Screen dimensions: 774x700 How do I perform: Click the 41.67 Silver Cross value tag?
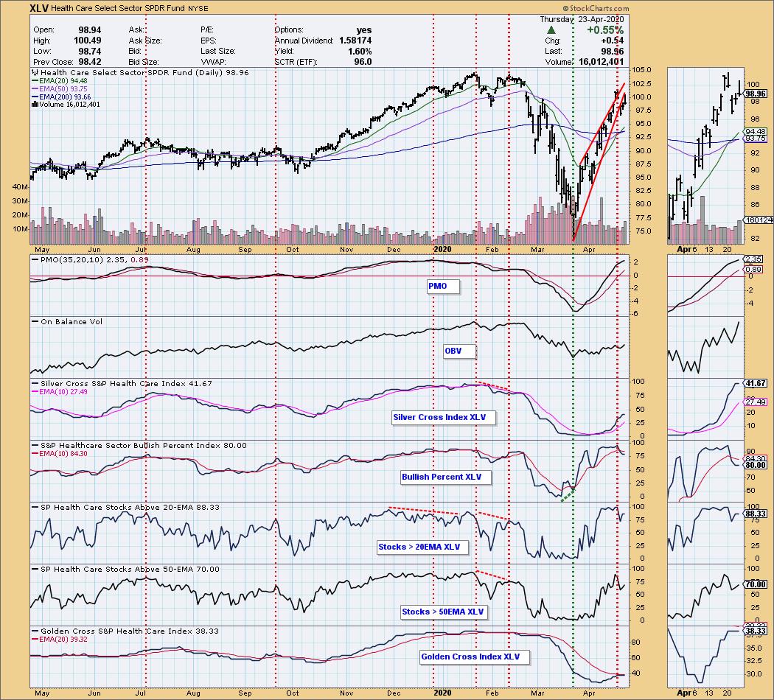(756, 383)
